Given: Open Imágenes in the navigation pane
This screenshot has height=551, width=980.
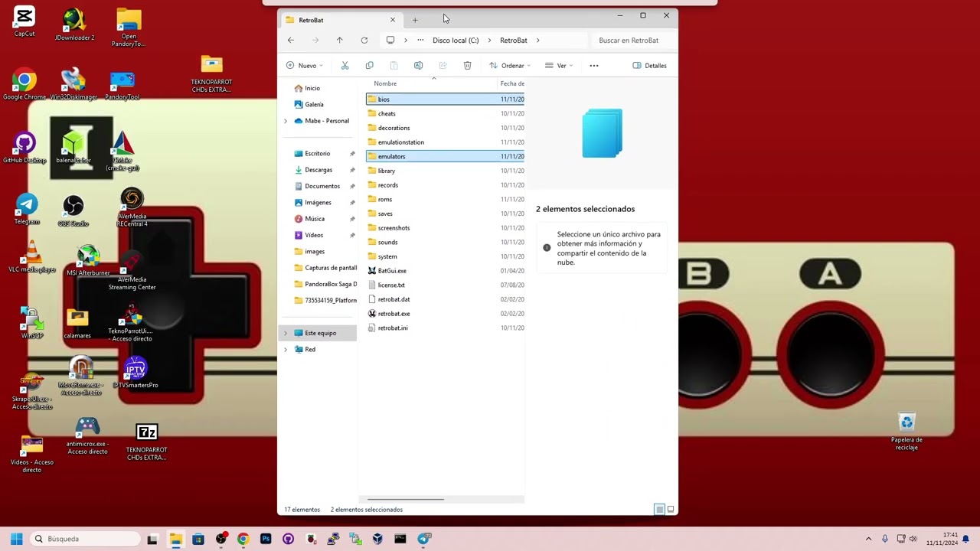Looking at the screenshot, I should coord(318,203).
